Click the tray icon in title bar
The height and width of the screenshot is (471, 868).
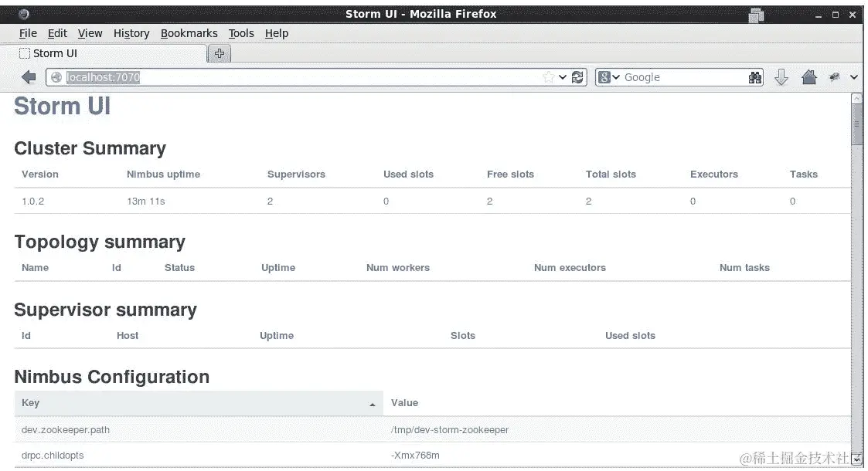(756, 15)
